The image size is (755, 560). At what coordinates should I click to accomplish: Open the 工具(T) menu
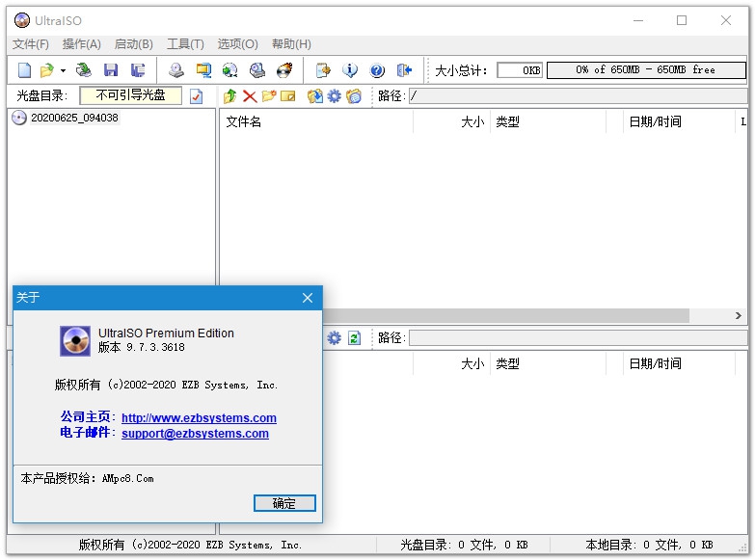point(185,44)
